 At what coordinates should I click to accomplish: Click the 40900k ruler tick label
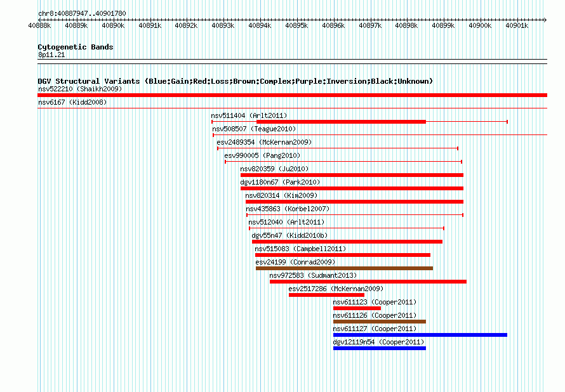pos(480,25)
